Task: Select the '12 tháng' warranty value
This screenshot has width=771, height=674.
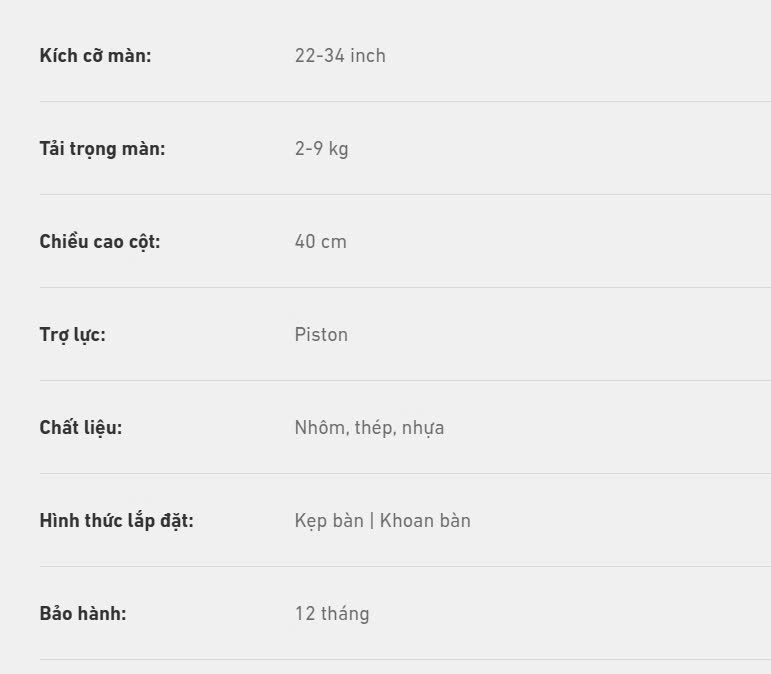Action: point(332,614)
